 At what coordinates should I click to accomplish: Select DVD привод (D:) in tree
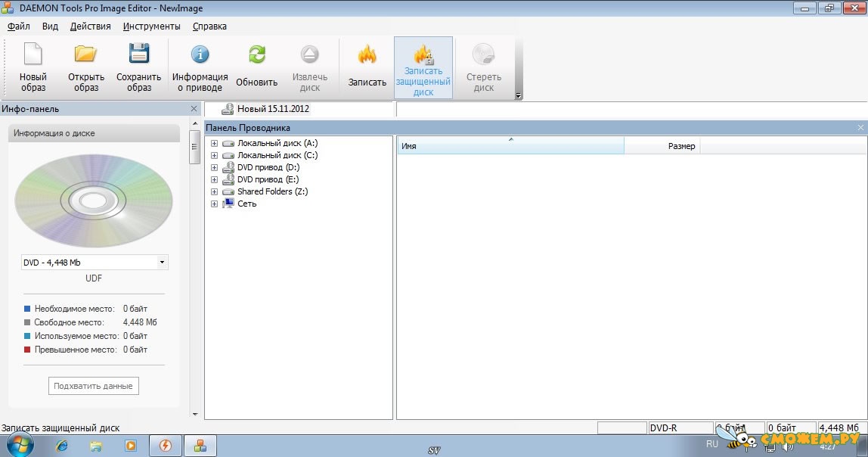268,167
